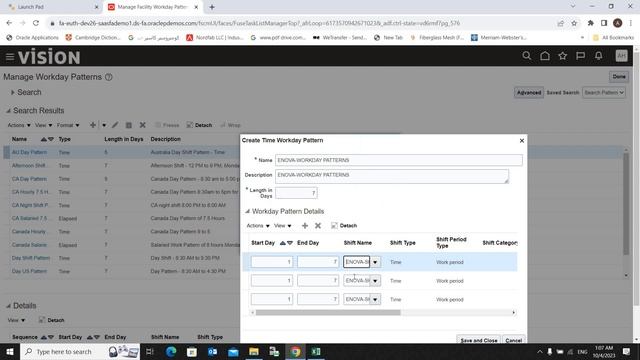Open the Actions menu in the dialog

pyautogui.click(x=258, y=225)
